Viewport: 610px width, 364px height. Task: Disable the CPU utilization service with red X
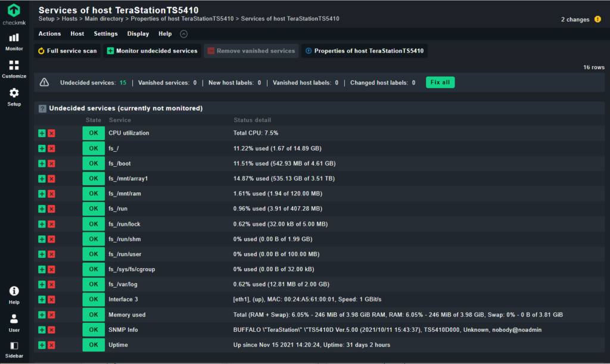click(51, 133)
